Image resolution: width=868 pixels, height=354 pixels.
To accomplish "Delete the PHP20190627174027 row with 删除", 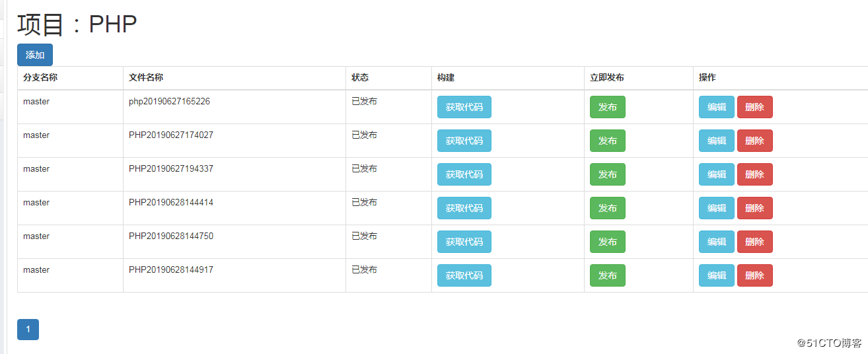I will (754, 141).
